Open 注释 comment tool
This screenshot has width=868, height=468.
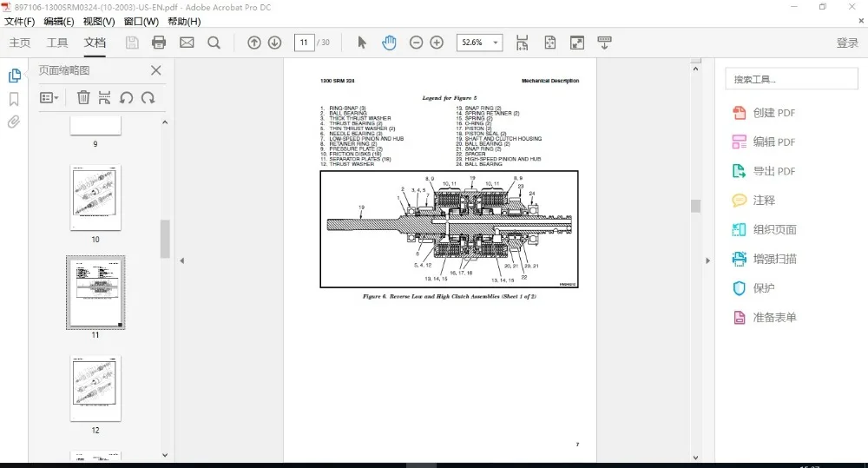tap(754, 201)
